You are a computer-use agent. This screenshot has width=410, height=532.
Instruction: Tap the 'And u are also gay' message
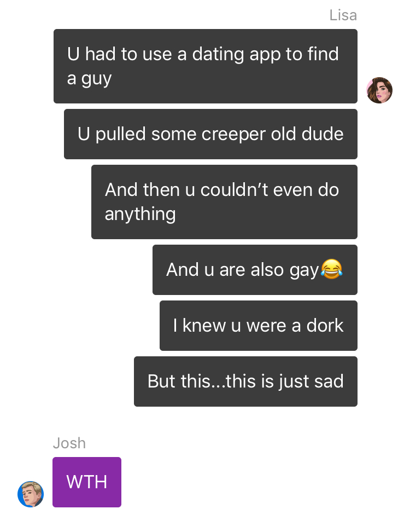[255, 270]
